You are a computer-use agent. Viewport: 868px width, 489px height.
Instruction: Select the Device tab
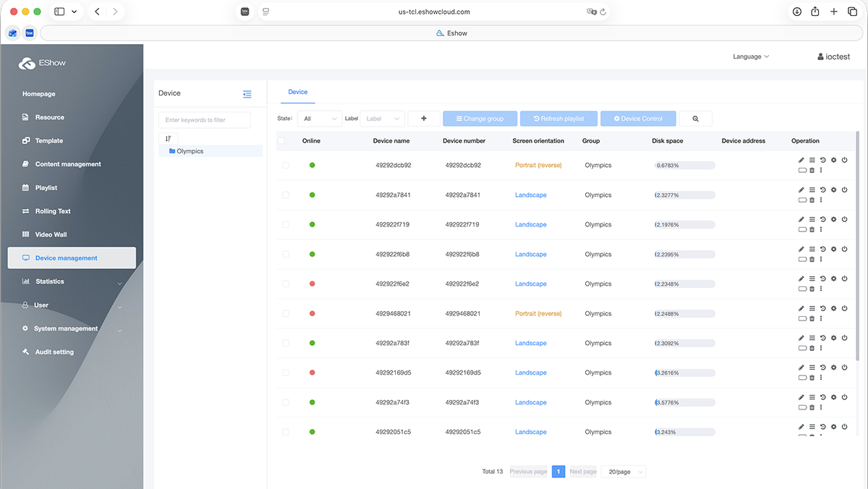click(x=298, y=92)
